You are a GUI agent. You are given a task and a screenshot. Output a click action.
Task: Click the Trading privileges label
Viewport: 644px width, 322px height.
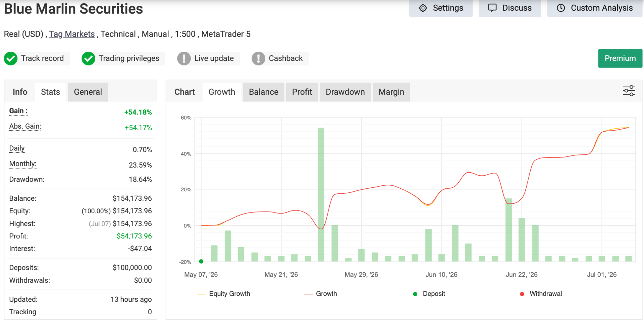pyautogui.click(x=129, y=58)
